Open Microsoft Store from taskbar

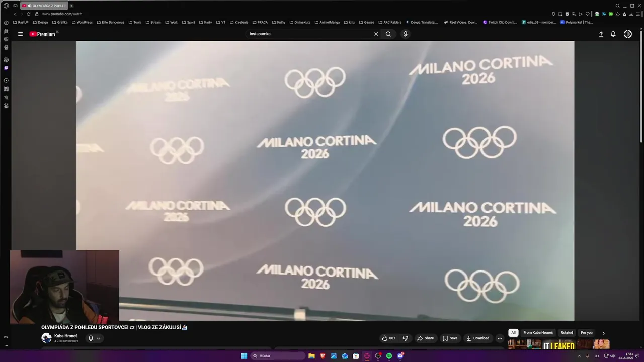click(x=356, y=356)
